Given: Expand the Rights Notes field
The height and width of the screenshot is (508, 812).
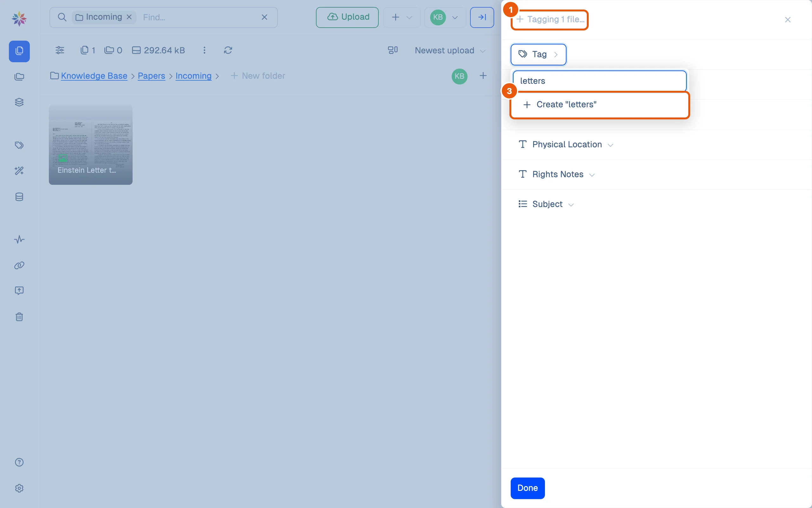Looking at the screenshot, I should pos(557,174).
